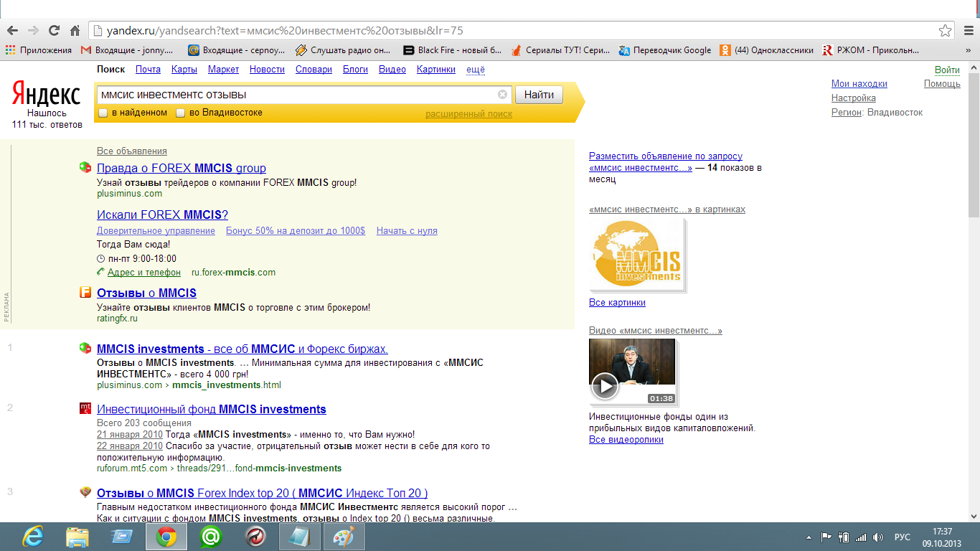Image resolution: width=980 pixels, height=551 pixels.
Task: Open the 'Инвестиционный фонд MMCIS investments' result
Action: pos(212,410)
